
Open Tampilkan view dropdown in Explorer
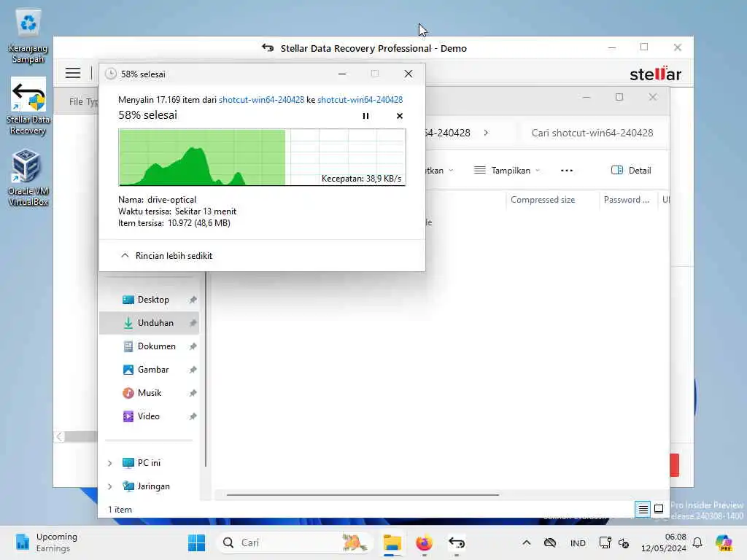coord(507,171)
